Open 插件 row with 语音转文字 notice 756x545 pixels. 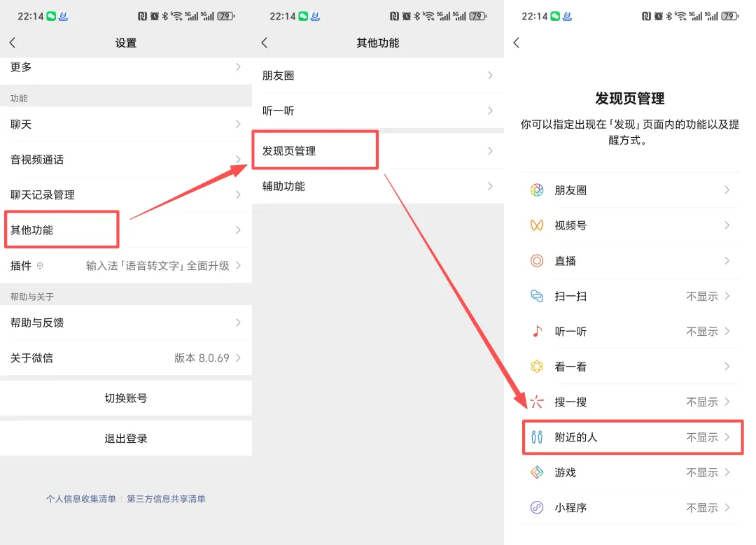(x=126, y=266)
